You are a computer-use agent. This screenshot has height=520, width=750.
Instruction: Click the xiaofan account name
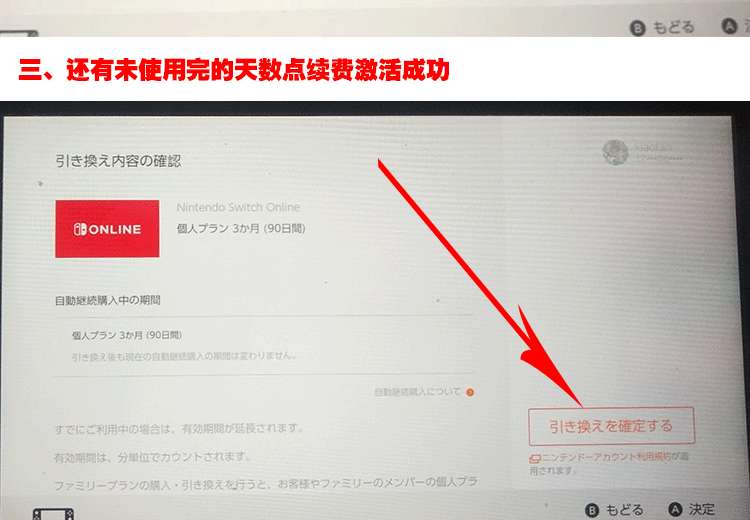[x=653, y=147]
